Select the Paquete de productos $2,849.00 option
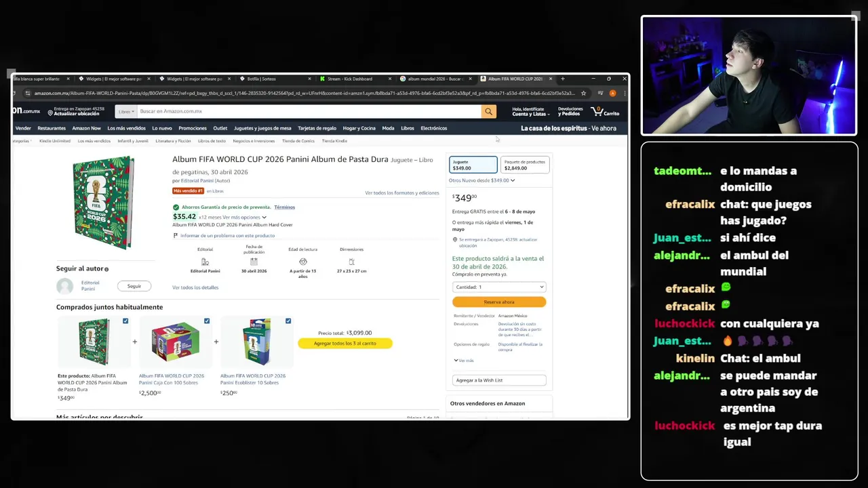The width and height of the screenshot is (868, 488). point(525,165)
